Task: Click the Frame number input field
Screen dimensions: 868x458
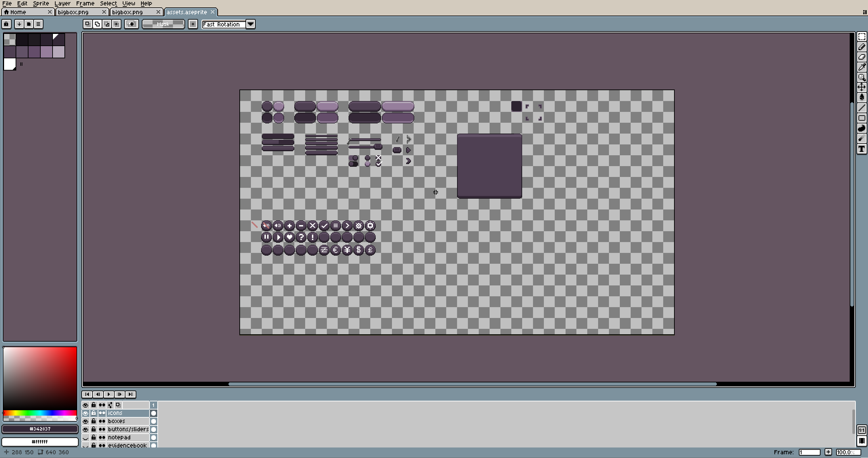Action: 809,452
